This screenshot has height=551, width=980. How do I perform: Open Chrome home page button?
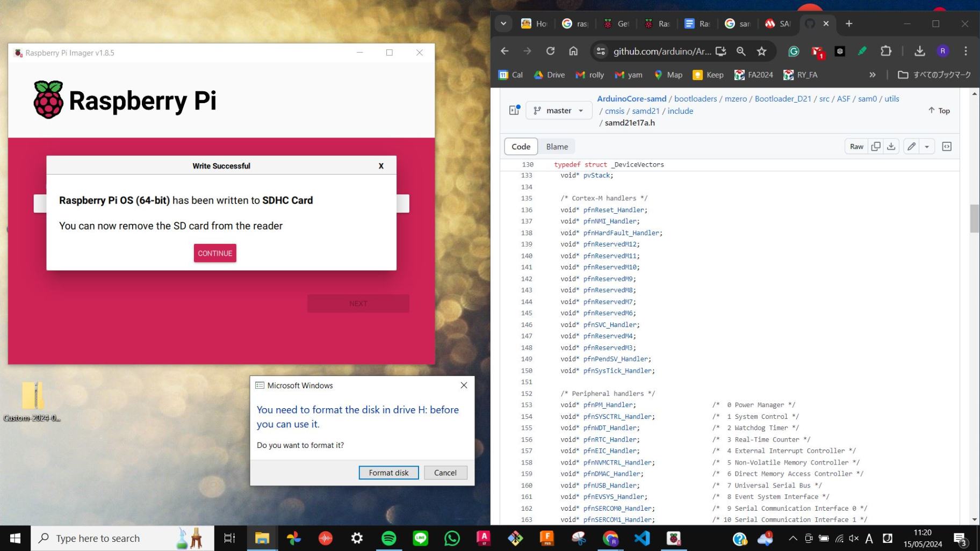(573, 51)
